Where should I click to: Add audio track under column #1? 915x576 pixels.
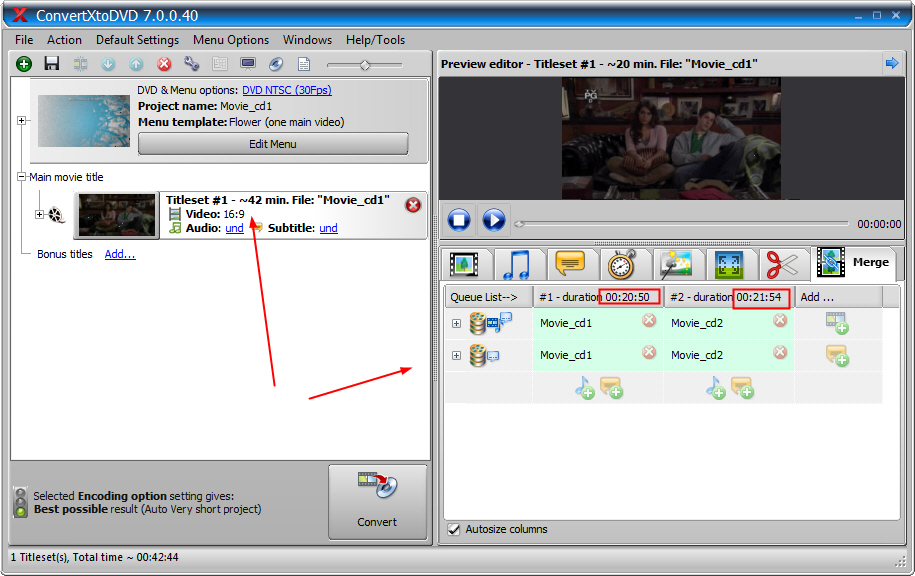coord(585,388)
